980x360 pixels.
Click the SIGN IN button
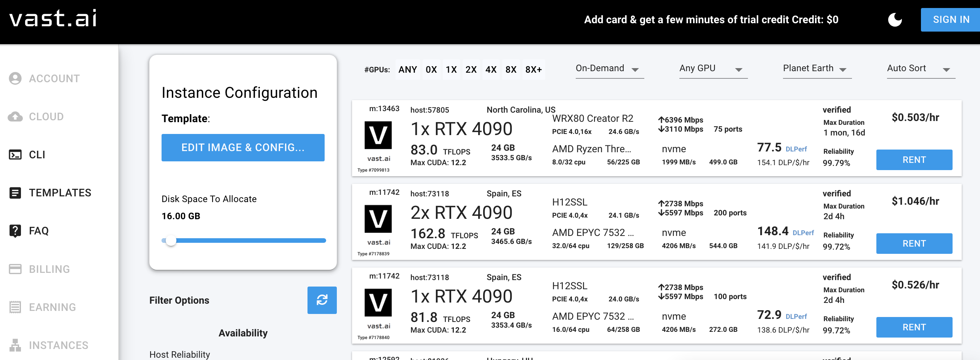click(951, 19)
